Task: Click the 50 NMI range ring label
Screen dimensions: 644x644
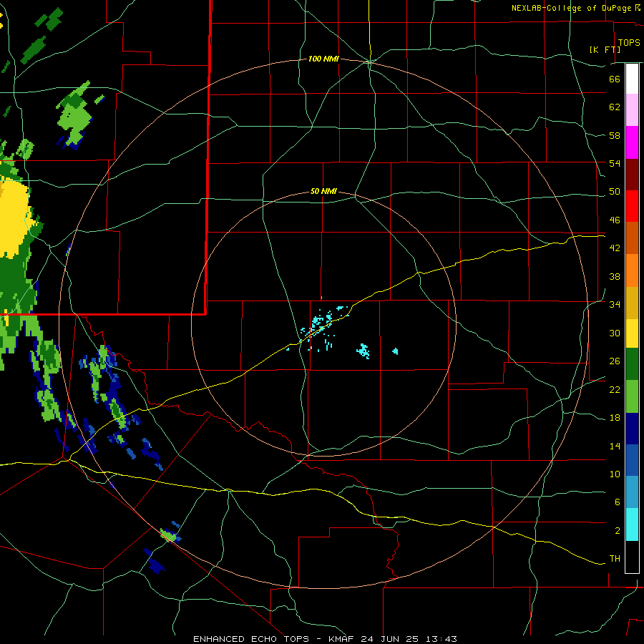Action: [x=323, y=191]
